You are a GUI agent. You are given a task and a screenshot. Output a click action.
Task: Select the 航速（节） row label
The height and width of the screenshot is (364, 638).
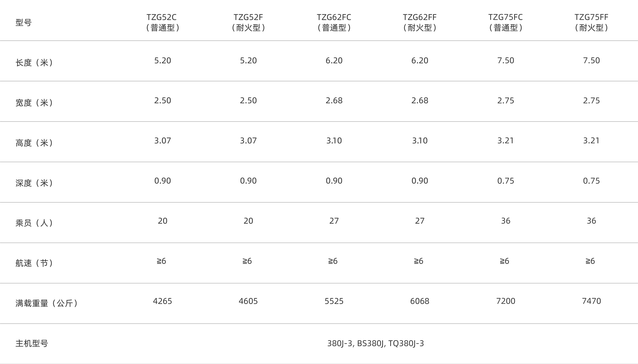point(34,263)
